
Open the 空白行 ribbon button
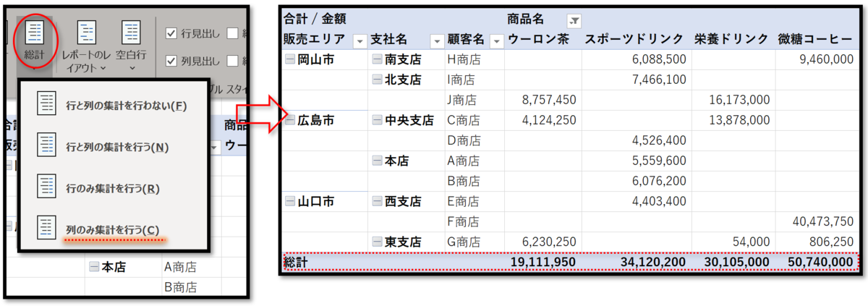tap(132, 46)
